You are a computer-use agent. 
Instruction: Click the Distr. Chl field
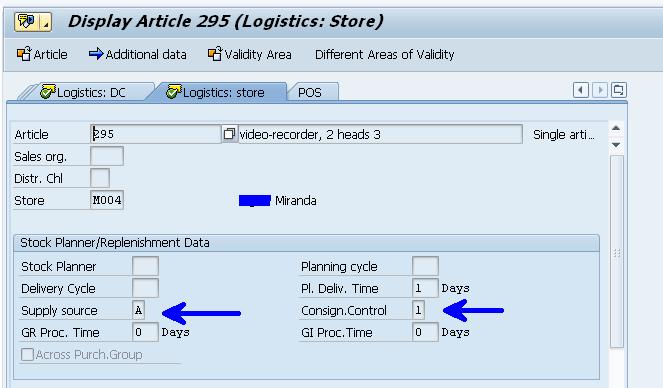tap(100, 178)
